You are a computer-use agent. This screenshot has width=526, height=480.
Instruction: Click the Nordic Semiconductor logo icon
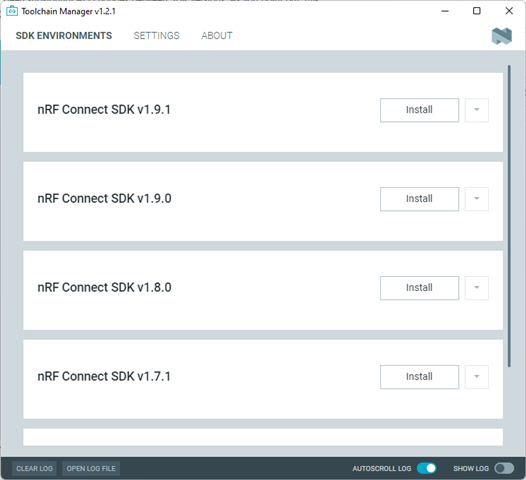[x=502, y=36]
